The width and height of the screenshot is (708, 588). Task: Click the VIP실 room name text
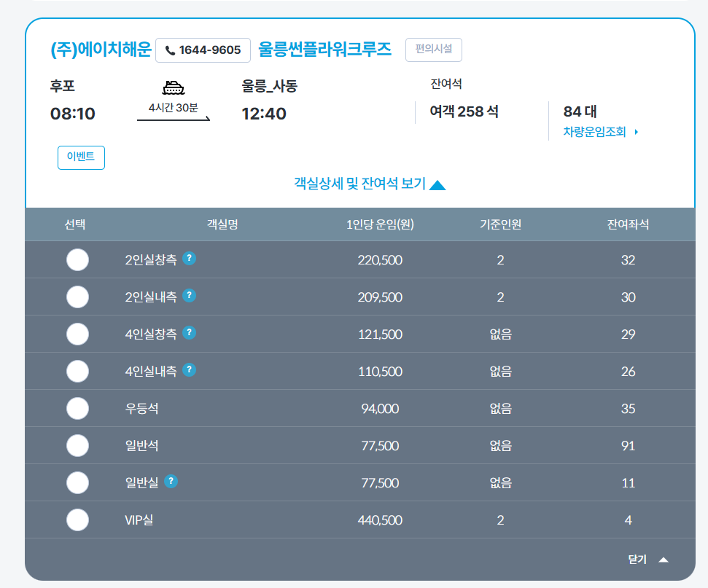(139, 520)
